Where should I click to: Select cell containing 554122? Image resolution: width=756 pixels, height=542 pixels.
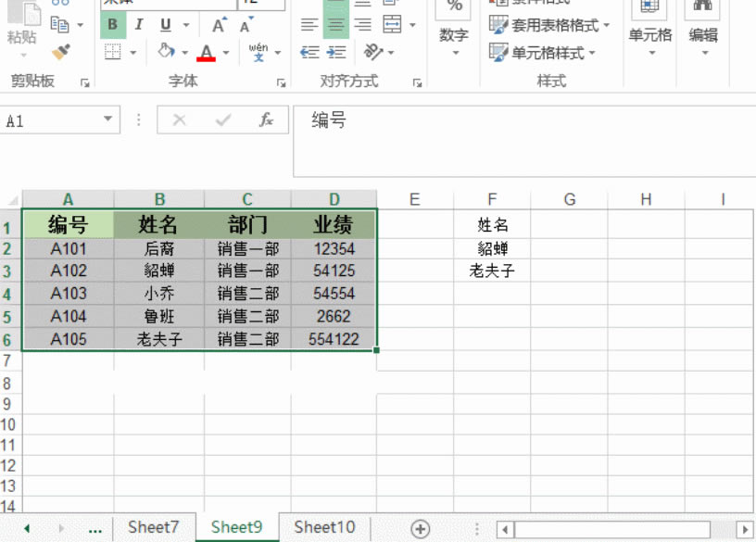334,339
